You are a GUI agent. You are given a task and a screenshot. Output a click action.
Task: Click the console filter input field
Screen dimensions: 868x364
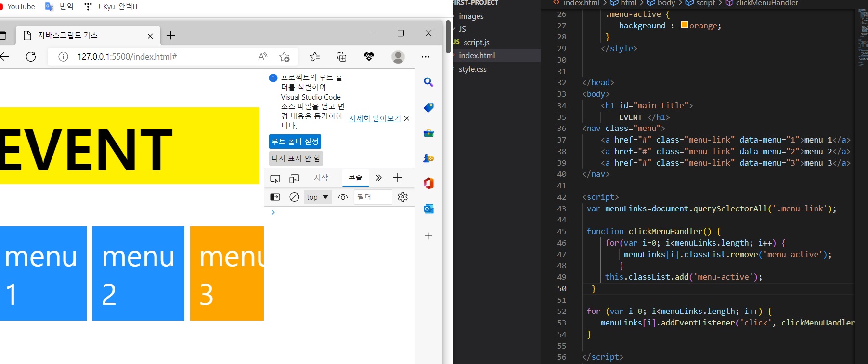pos(373,197)
